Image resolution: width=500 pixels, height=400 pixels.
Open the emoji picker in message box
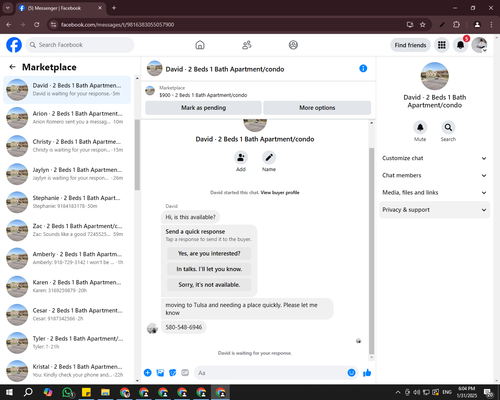(351, 373)
